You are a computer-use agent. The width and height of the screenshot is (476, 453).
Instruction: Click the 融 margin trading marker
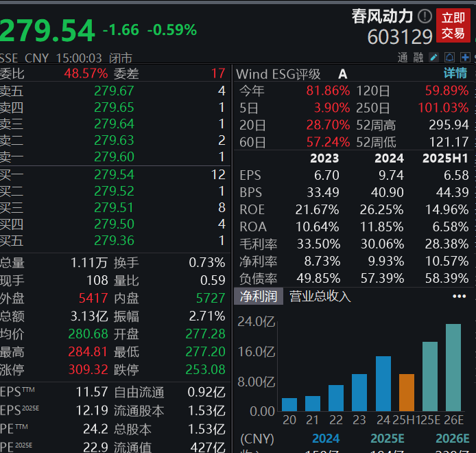tap(418, 57)
